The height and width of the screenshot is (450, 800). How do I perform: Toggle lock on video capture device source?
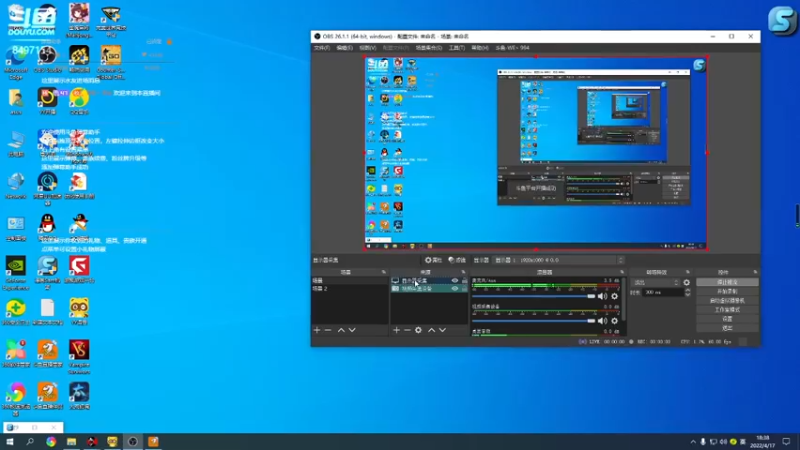(x=464, y=288)
